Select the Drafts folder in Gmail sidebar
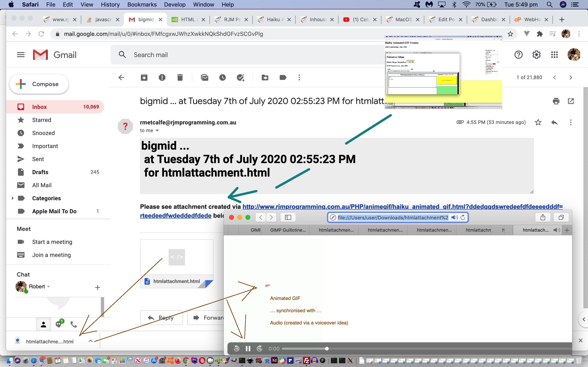588x367 pixels. pos(40,172)
